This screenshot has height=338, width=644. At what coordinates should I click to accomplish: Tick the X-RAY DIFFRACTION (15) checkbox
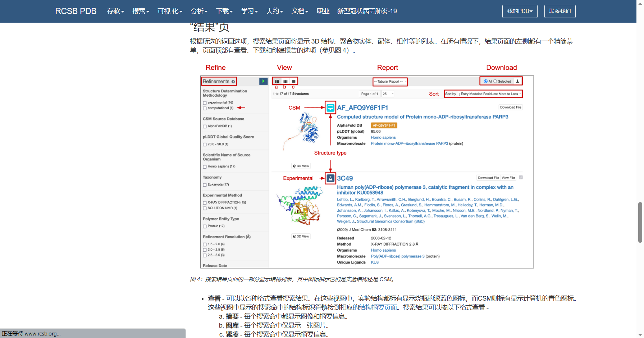(205, 203)
